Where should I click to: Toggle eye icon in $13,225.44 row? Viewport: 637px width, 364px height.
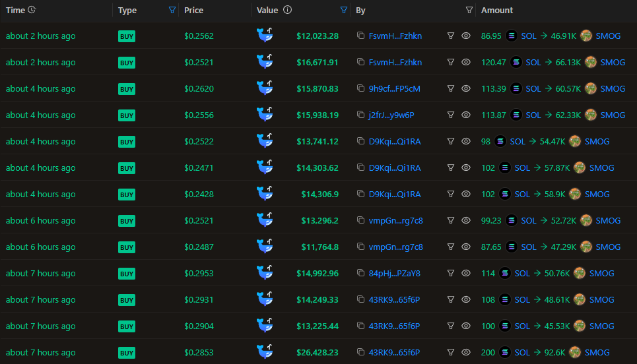[466, 326]
